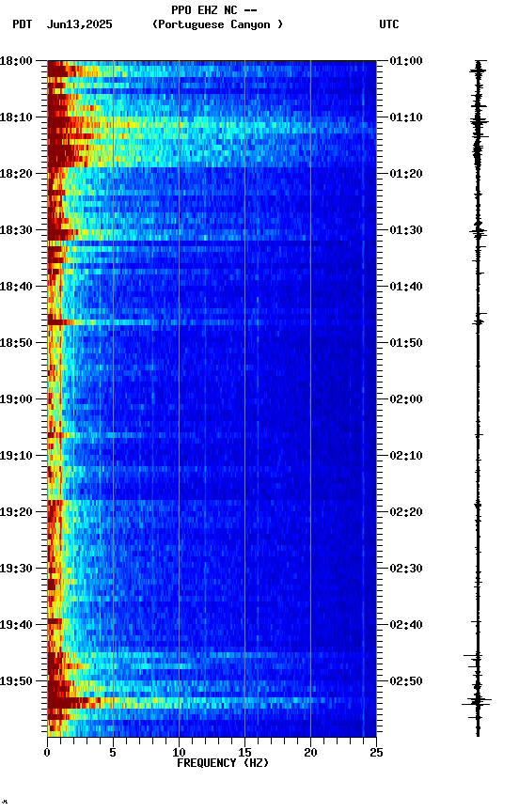
Task: Click the 10 Hz frequency axis label
Action: point(179,753)
